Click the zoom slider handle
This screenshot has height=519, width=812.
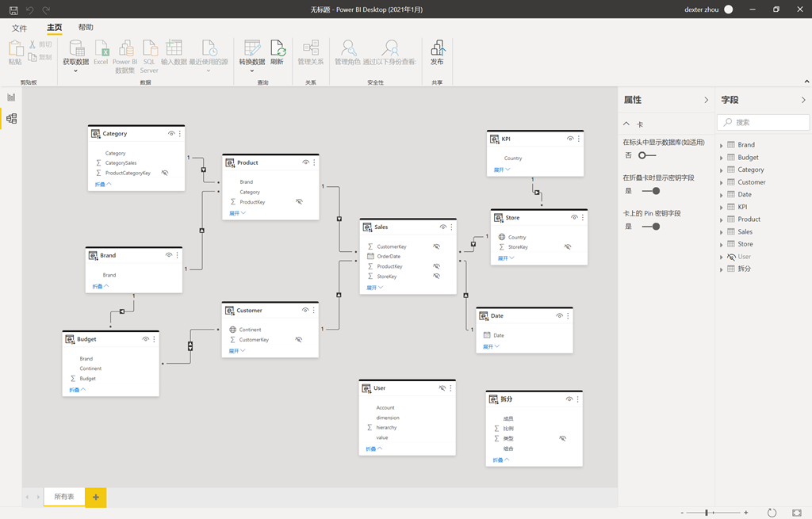pos(707,513)
